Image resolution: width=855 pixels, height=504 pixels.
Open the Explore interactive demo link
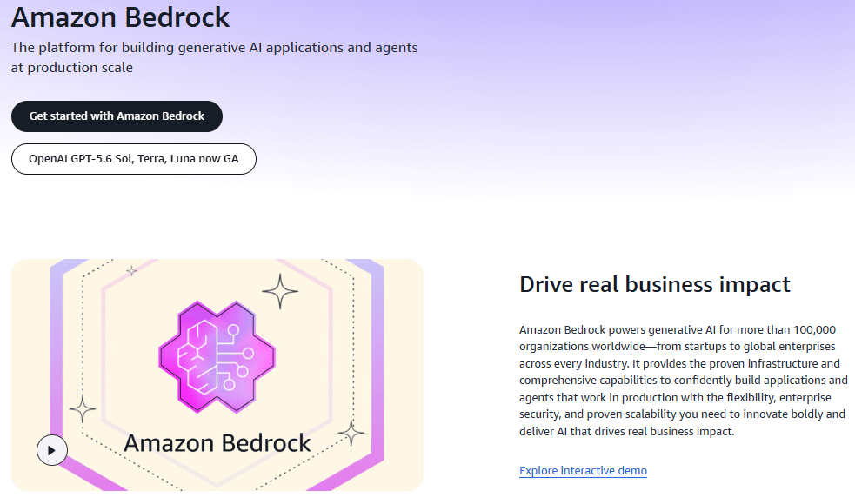pyautogui.click(x=583, y=471)
